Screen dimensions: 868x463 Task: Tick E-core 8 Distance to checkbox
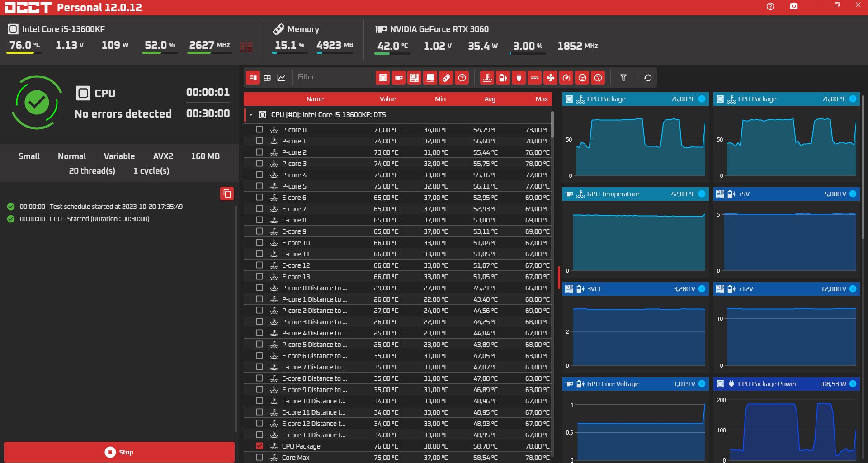pos(259,378)
